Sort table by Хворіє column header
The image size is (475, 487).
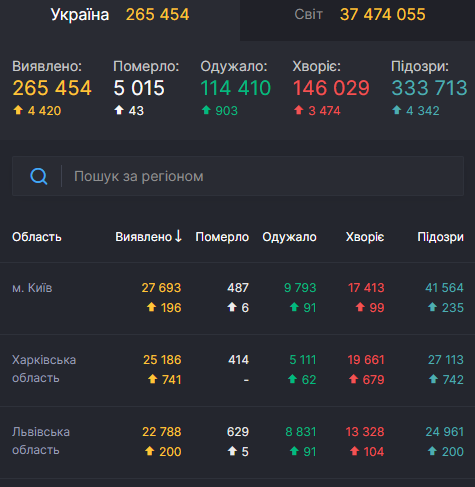[365, 237]
